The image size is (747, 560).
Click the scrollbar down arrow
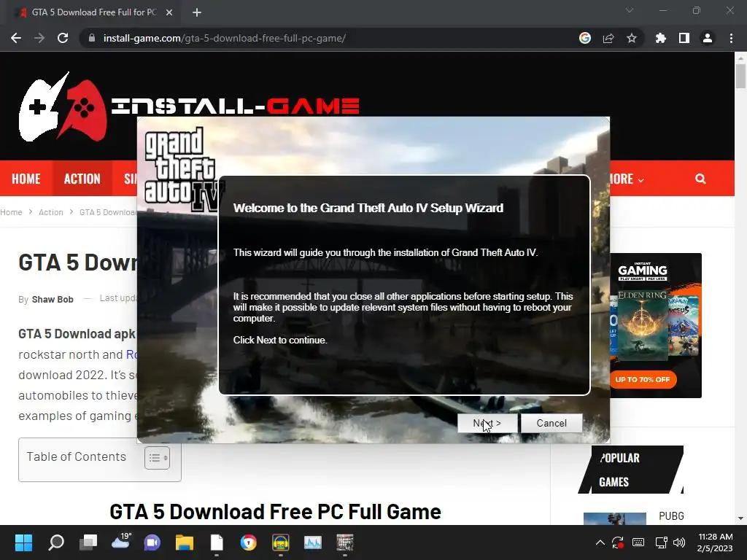pyautogui.click(x=740, y=518)
